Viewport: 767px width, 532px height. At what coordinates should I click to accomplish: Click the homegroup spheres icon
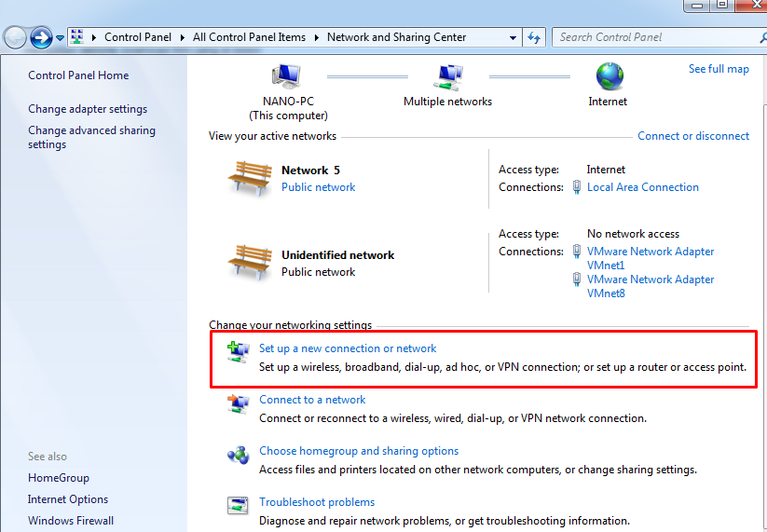239,456
